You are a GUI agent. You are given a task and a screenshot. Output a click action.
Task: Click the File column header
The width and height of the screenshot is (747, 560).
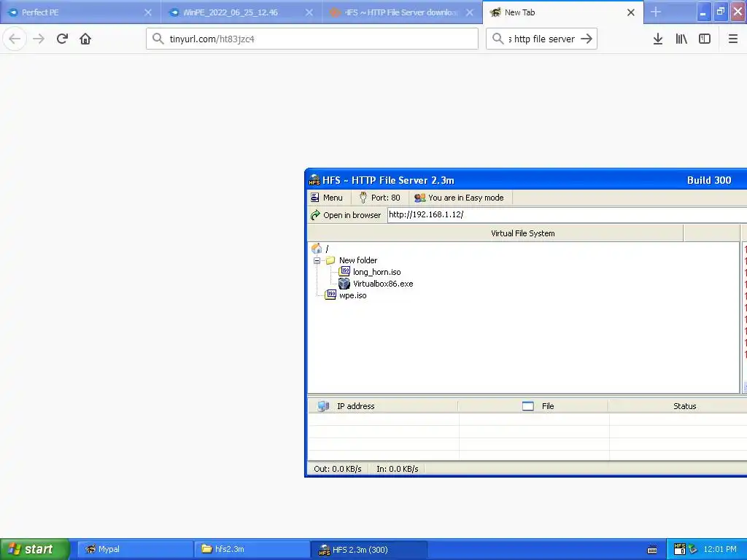(533, 406)
